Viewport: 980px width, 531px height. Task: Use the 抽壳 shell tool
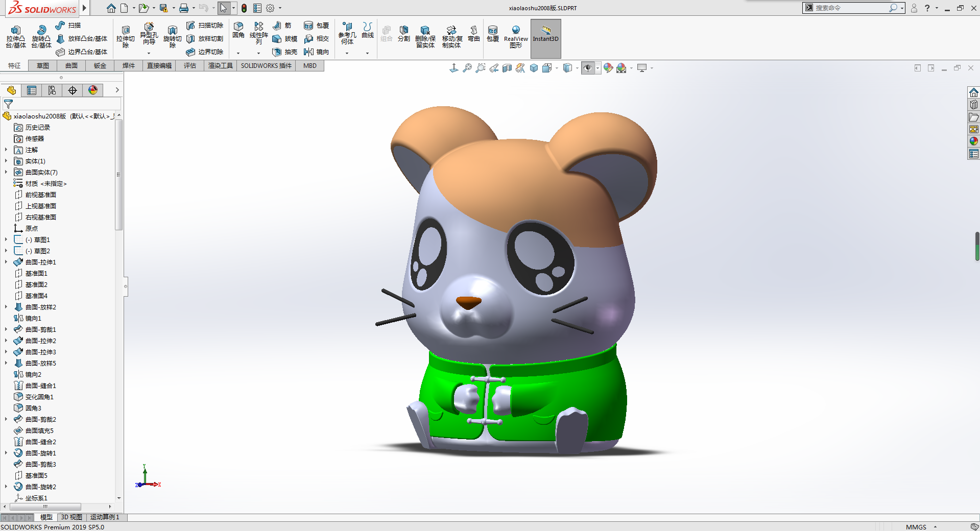[284, 52]
